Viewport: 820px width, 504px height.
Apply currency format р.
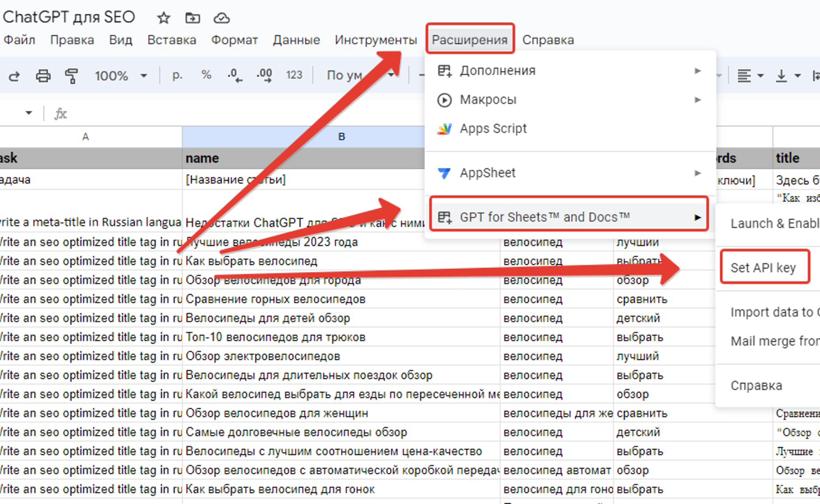[177, 75]
